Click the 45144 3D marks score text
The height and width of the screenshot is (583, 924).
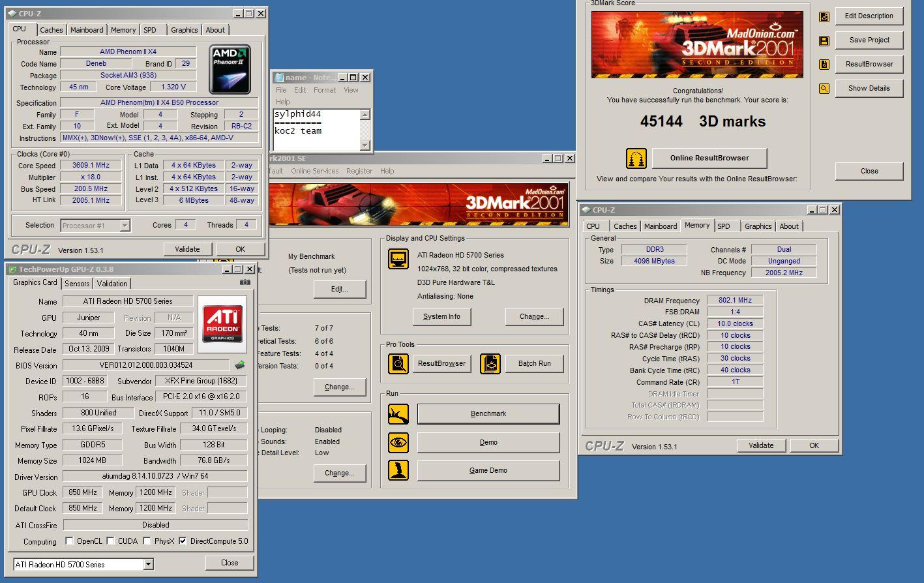[x=703, y=121]
